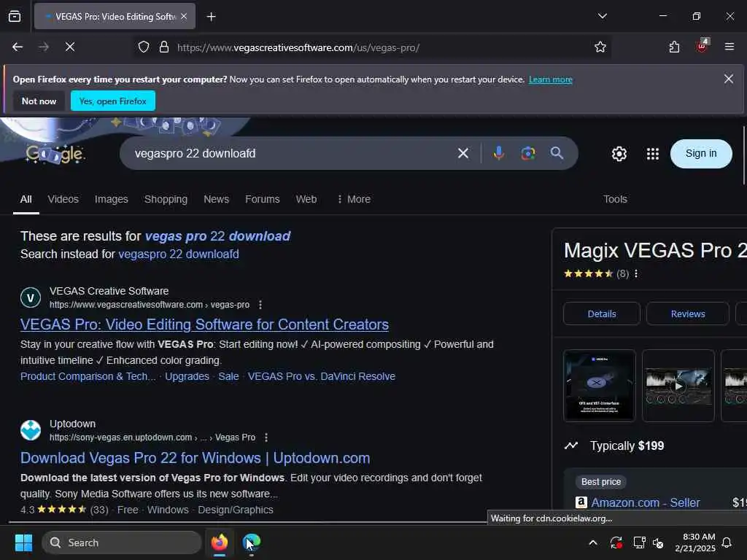Go back to previous page

pos(18,47)
